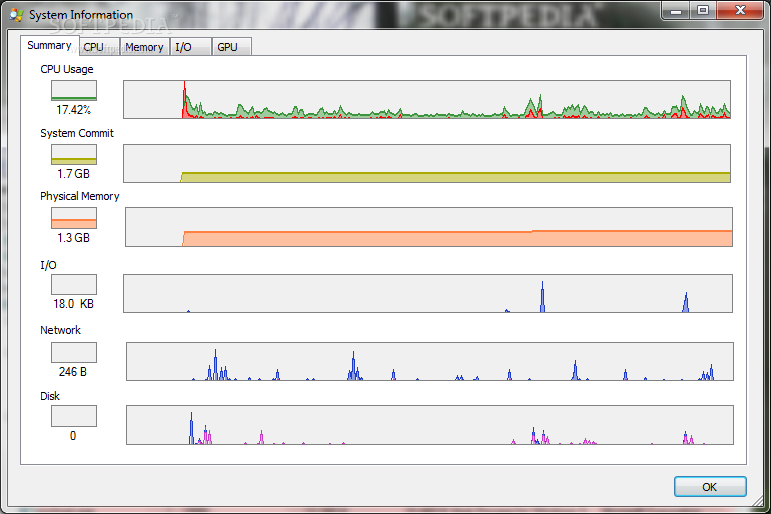Click the Disk history graph

pyautogui.click(x=429, y=425)
